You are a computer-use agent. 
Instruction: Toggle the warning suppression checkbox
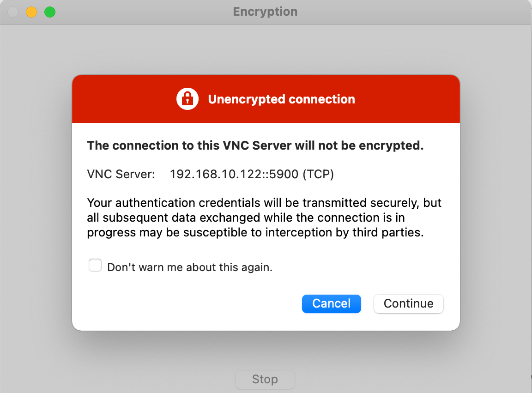[x=95, y=265]
